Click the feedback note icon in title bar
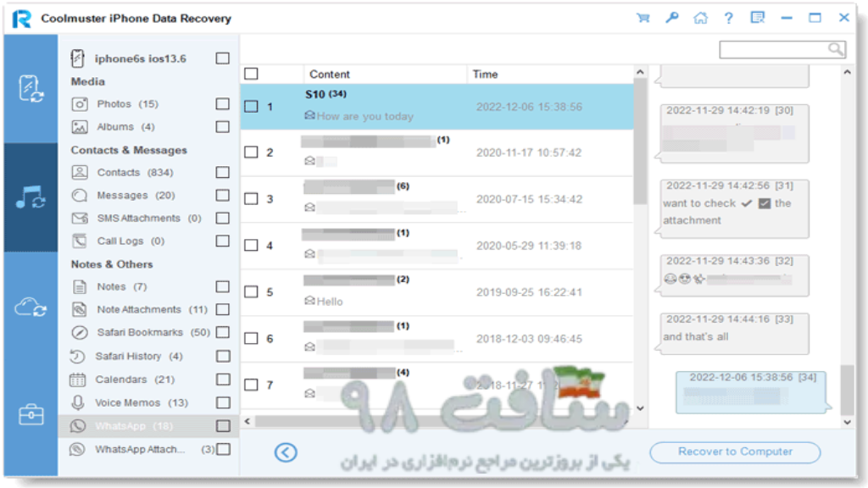The height and width of the screenshot is (488, 868). click(x=757, y=18)
